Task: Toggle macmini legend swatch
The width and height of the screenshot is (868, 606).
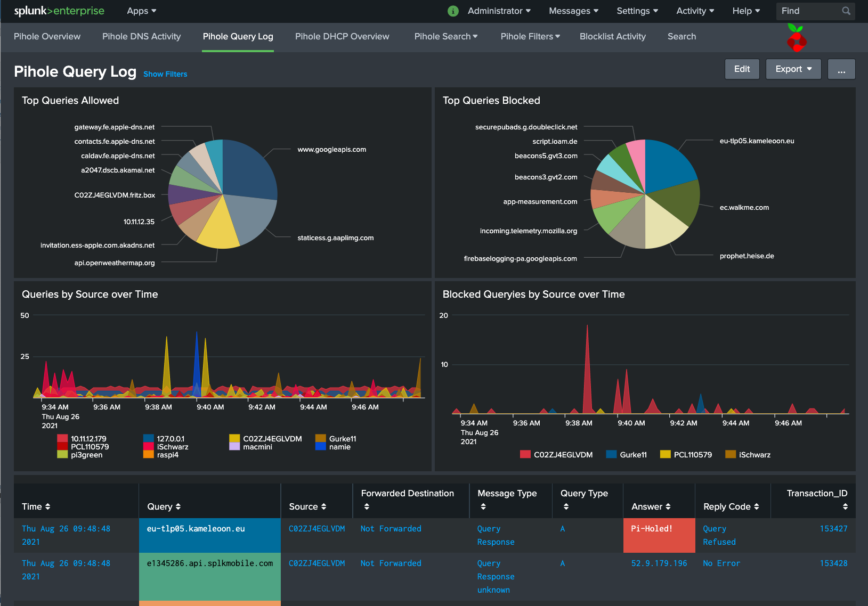Action: [234, 447]
